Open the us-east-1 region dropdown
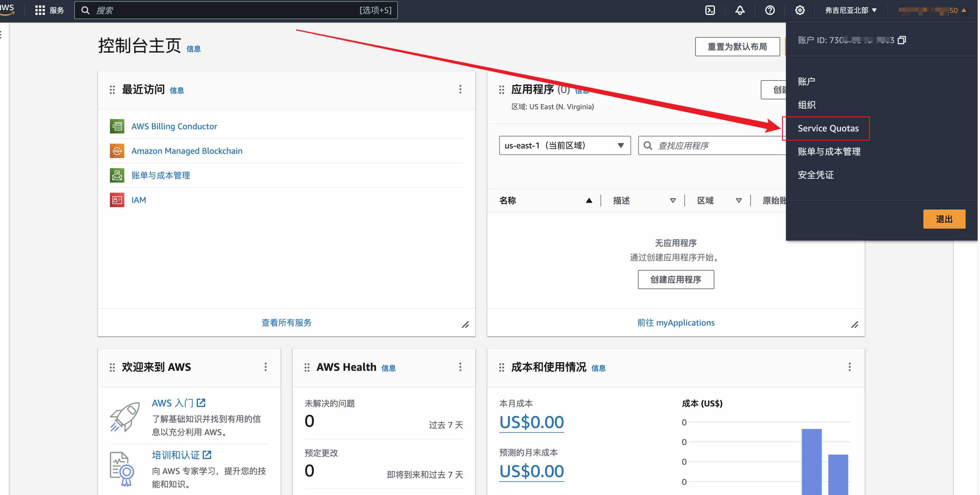The image size is (980, 495). (565, 146)
